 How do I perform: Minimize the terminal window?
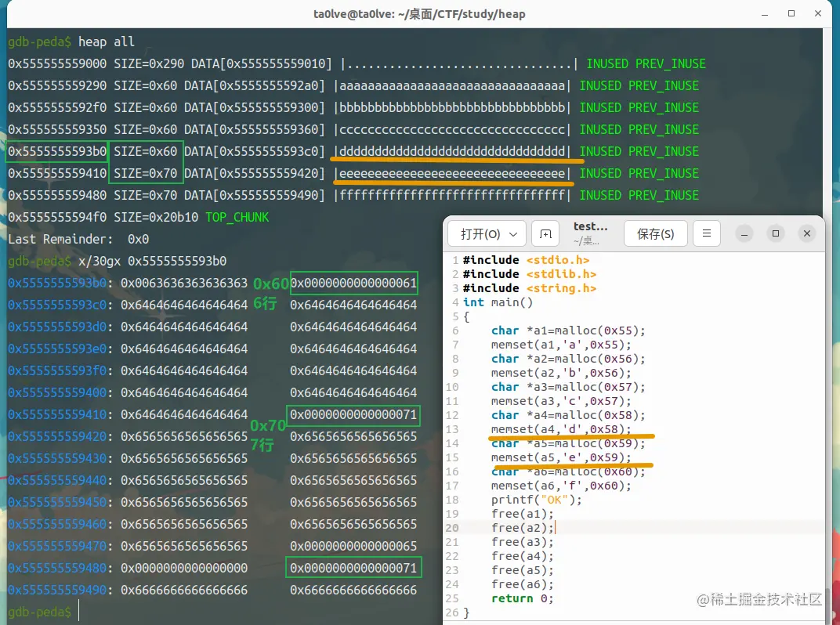765,14
